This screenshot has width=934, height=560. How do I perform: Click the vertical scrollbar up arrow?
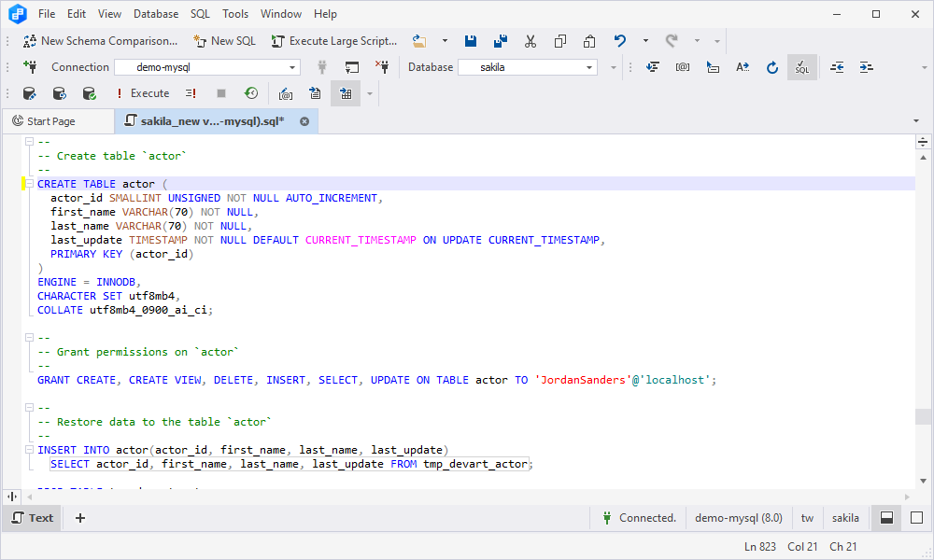coord(924,158)
